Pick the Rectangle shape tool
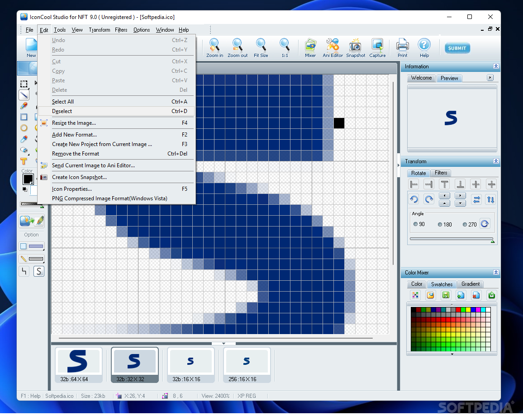The height and width of the screenshot is (420, 523). click(24, 117)
